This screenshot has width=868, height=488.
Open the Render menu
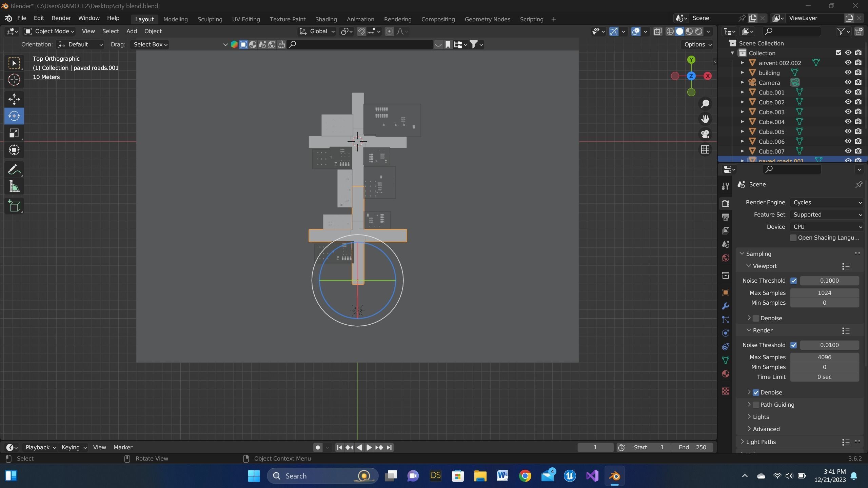click(x=61, y=18)
